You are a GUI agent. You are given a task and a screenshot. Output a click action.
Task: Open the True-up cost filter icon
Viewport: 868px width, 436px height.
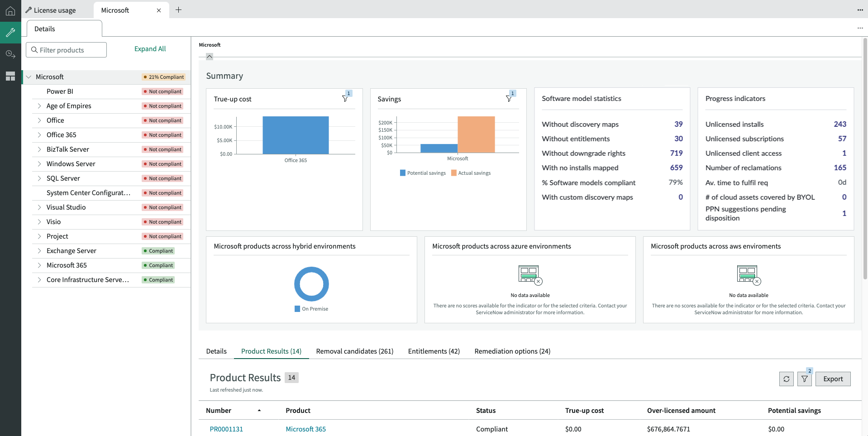345,99
